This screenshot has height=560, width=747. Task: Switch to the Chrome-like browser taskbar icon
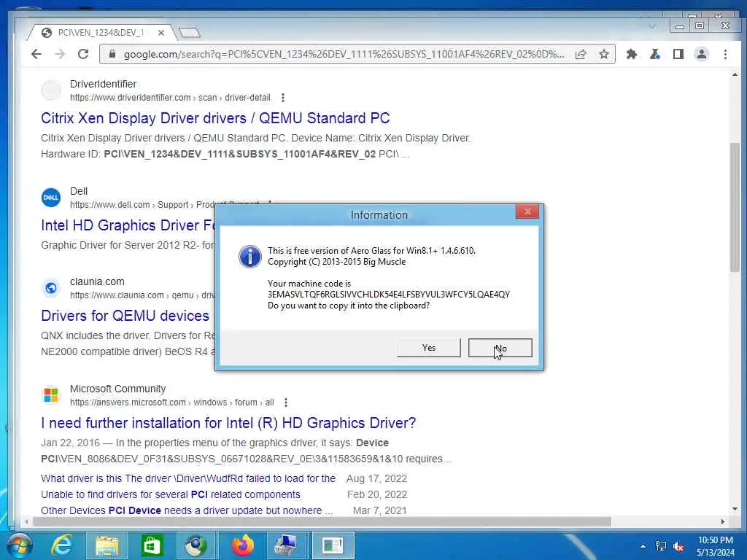[196, 545]
